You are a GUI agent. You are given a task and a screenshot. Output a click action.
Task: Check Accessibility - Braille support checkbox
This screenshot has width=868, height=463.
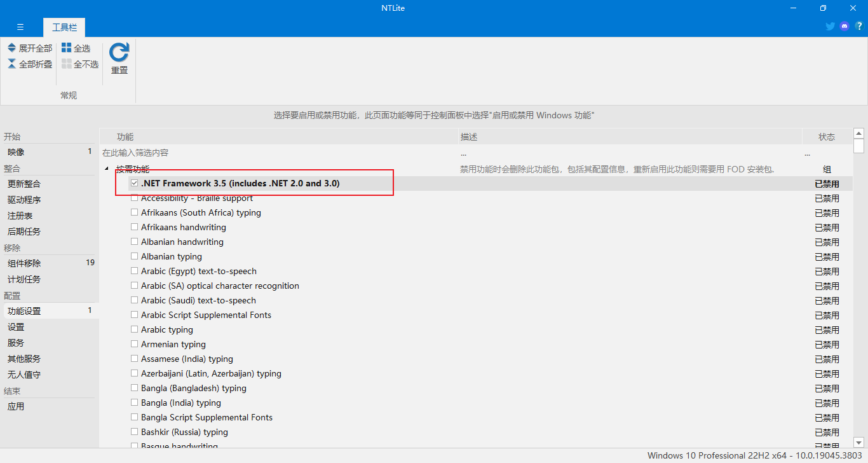point(134,198)
